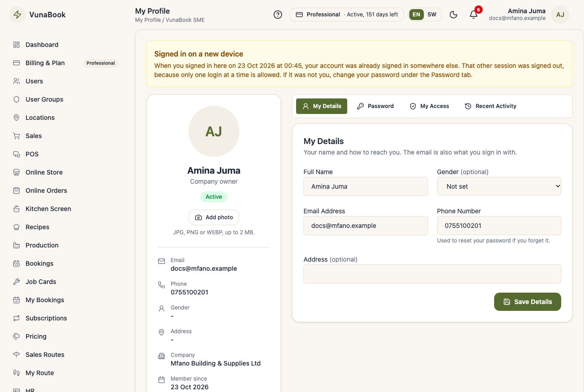This screenshot has height=392, width=584.
Task: Open notifications bell with 6 badge
Action: pos(474,15)
